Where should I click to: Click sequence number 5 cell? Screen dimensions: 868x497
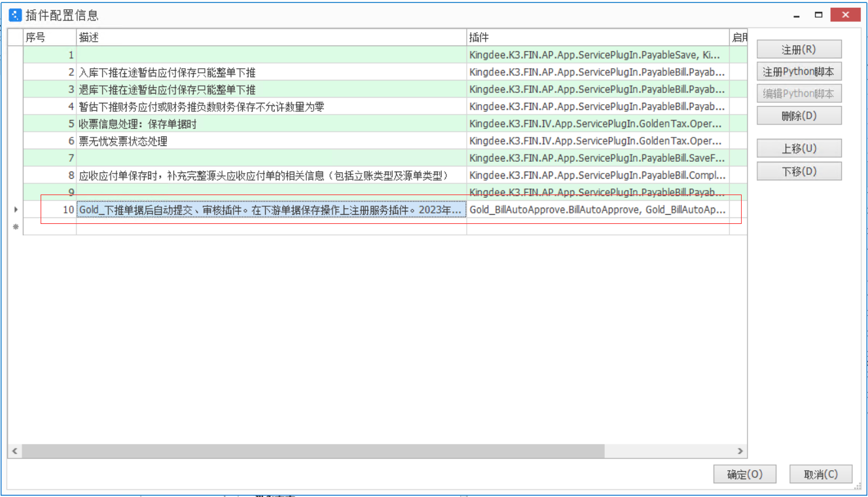pos(50,124)
